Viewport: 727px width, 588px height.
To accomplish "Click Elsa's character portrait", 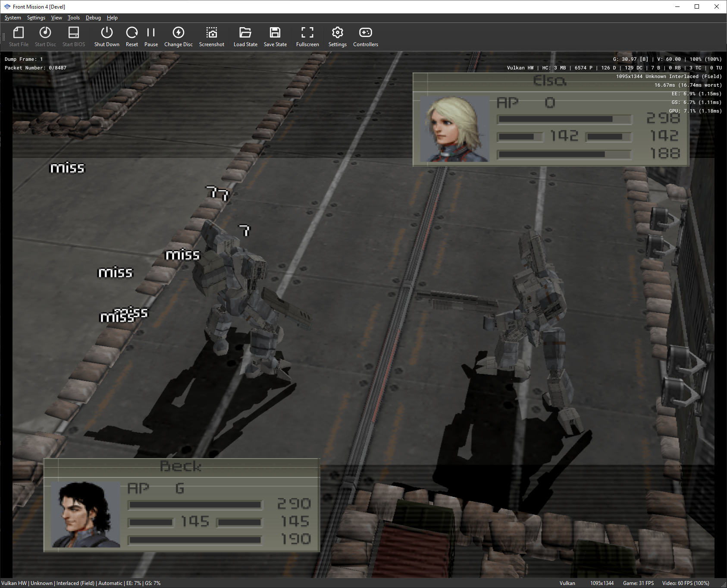I will (x=454, y=129).
